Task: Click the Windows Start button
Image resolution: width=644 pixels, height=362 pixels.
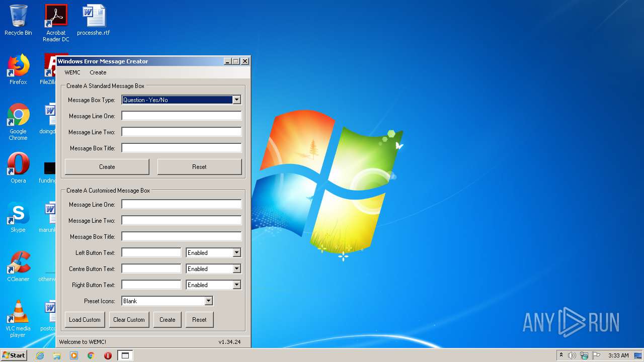Action: click(14, 355)
